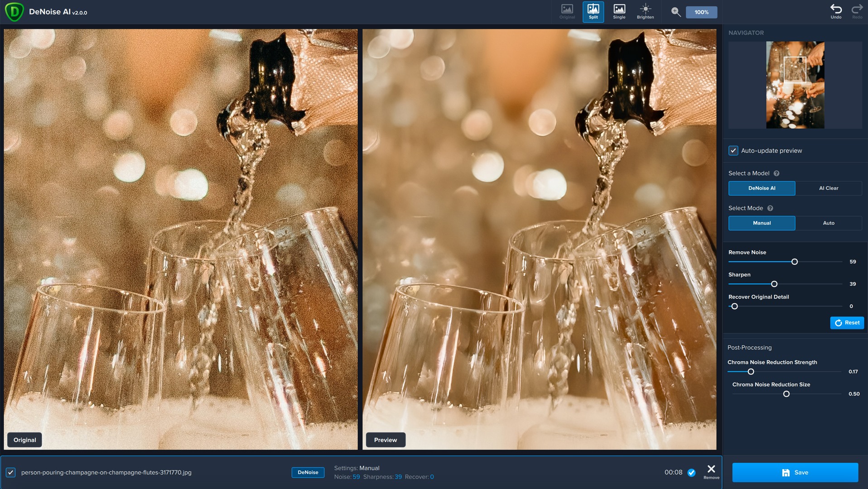Select the DeNoise AI model tab
This screenshot has width=868, height=489.
762,188
